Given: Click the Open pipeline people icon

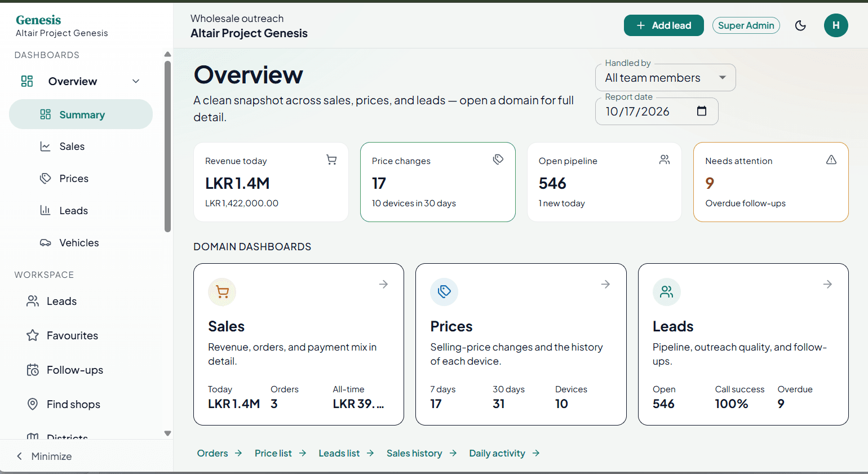Looking at the screenshot, I should pyautogui.click(x=665, y=160).
